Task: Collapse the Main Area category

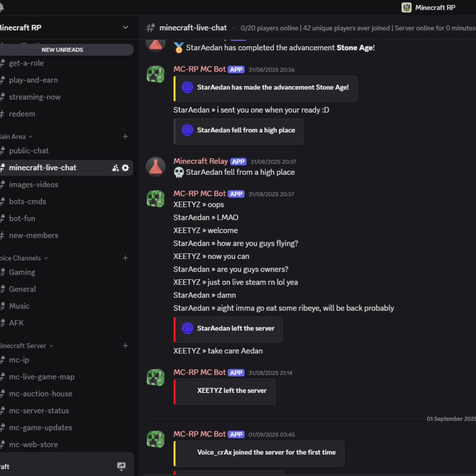Action: 16,137
